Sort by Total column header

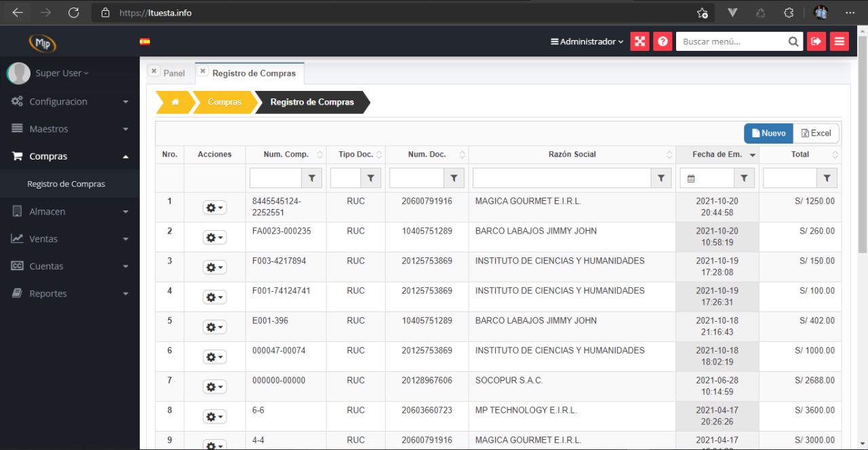point(800,155)
